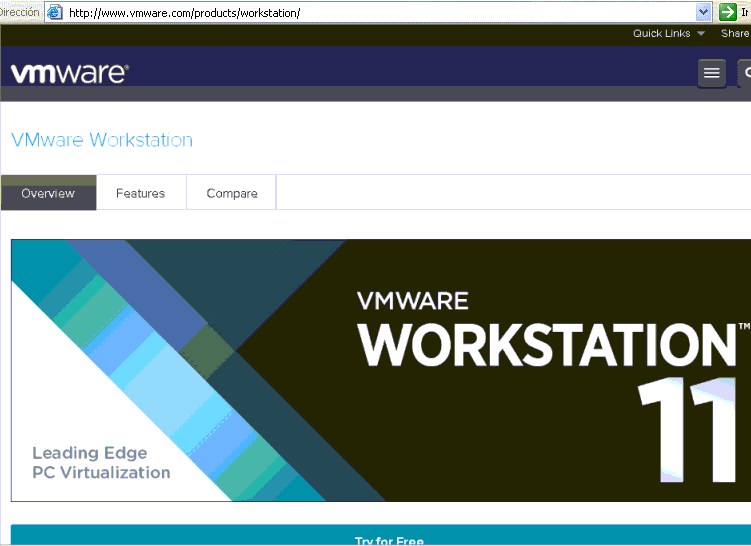Click the Share link in the top bar
Viewport: 751px width, 546px height.
[x=735, y=34]
